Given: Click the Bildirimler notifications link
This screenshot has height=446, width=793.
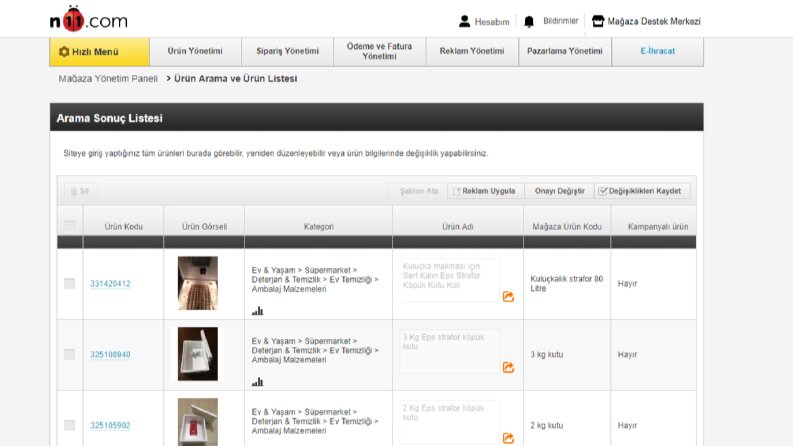Looking at the screenshot, I should (x=560, y=21).
